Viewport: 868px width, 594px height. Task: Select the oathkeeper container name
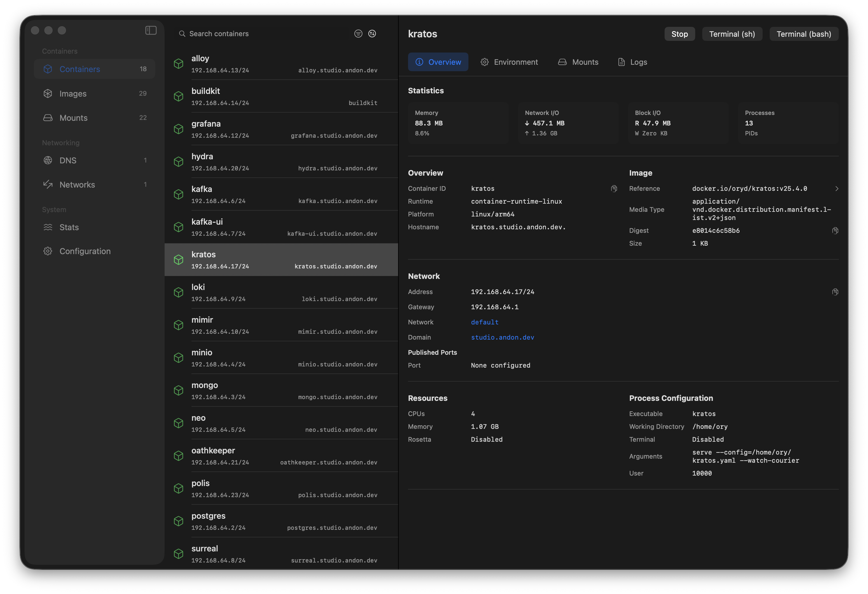(x=213, y=450)
